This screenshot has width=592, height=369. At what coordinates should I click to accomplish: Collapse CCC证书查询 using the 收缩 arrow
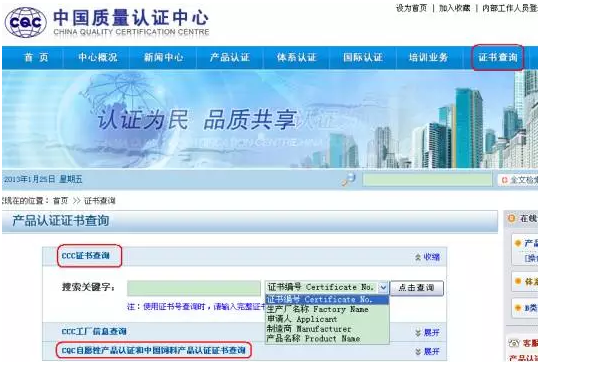coord(427,257)
